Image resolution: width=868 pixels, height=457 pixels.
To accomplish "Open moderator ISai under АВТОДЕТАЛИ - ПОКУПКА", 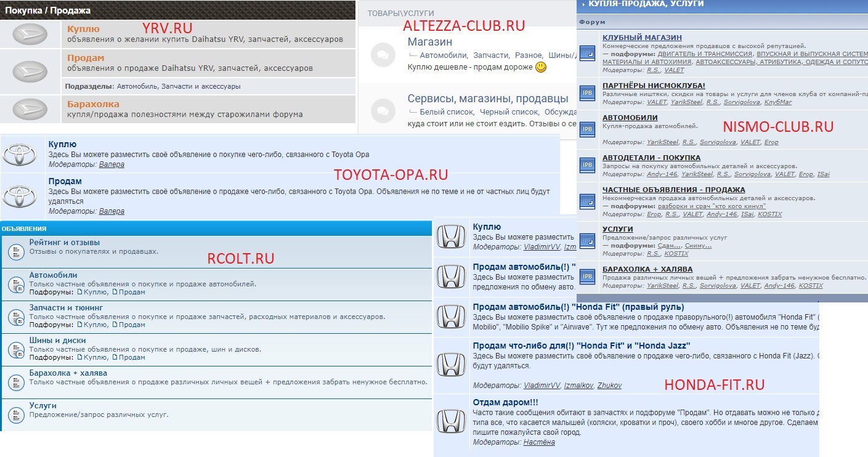I will coord(823,174).
